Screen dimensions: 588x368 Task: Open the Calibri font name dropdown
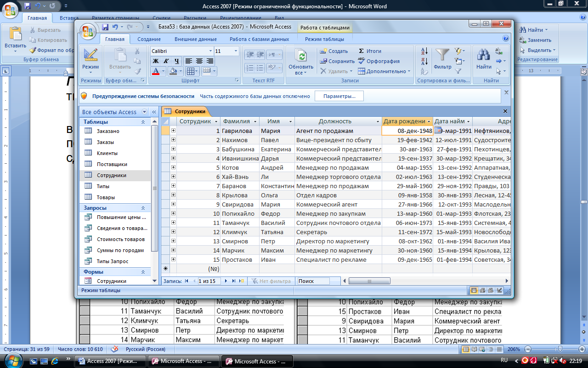[211, 51]
